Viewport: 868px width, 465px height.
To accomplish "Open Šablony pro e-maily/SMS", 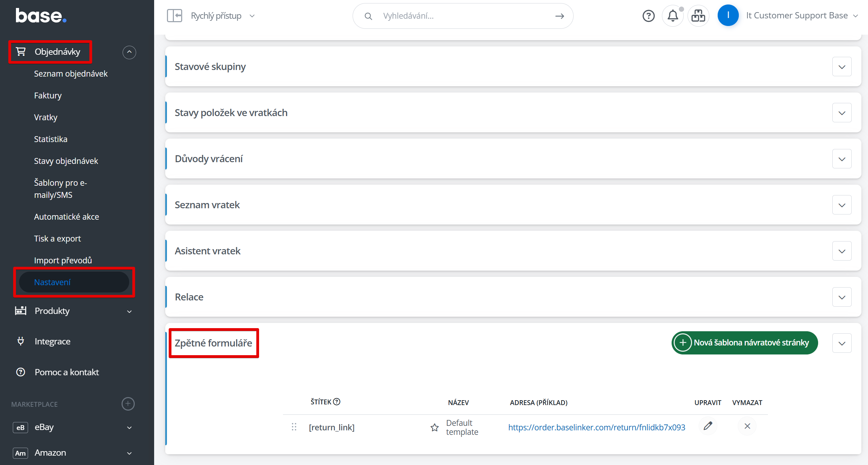I will [60, 188].
